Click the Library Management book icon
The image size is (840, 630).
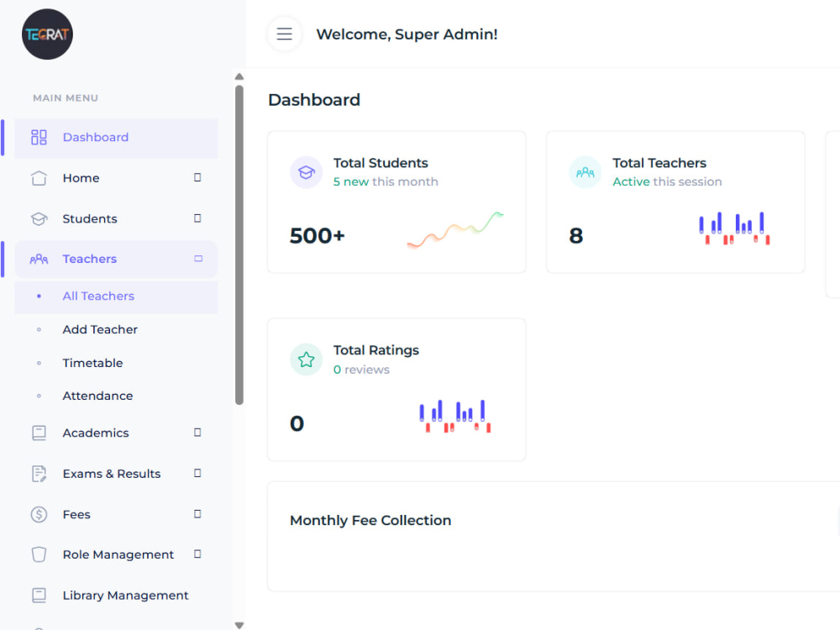pyautogui.click(x=39, y=596)
